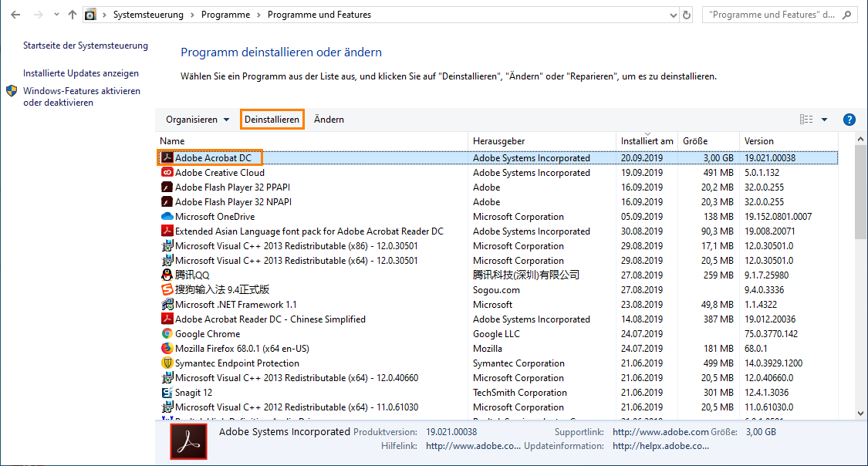Screen dimensions: 868x466
Task: Sort by the Installiert am column header
Action: (647, 141)
